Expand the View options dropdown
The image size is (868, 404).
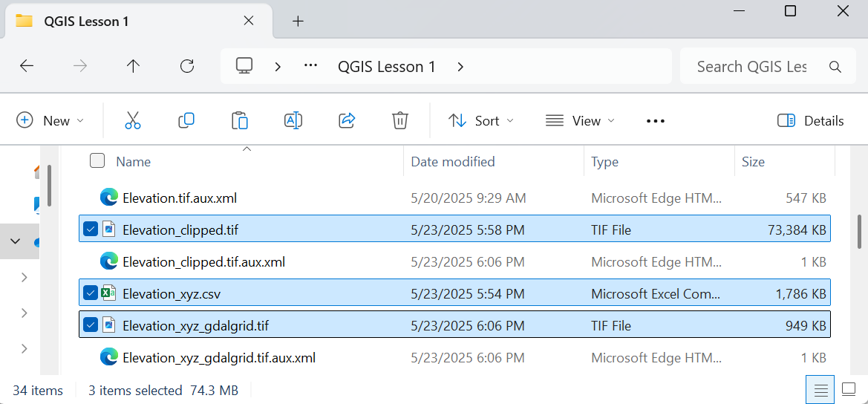580,120
